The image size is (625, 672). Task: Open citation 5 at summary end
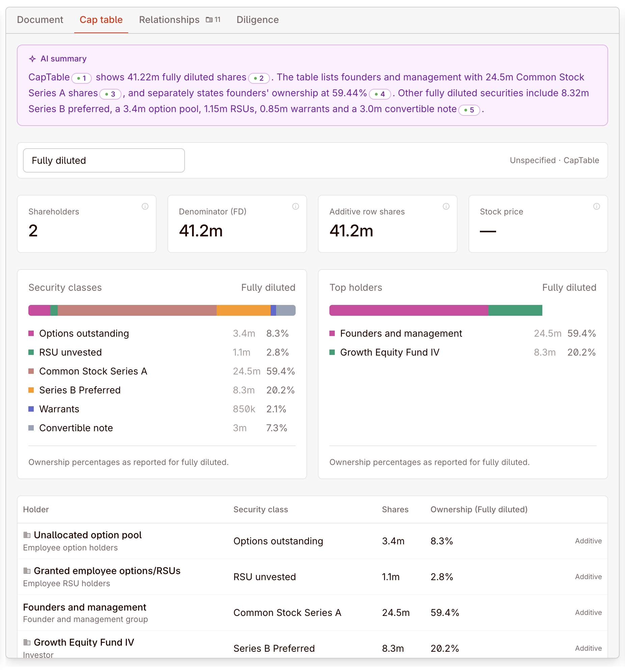coord(469,110)
